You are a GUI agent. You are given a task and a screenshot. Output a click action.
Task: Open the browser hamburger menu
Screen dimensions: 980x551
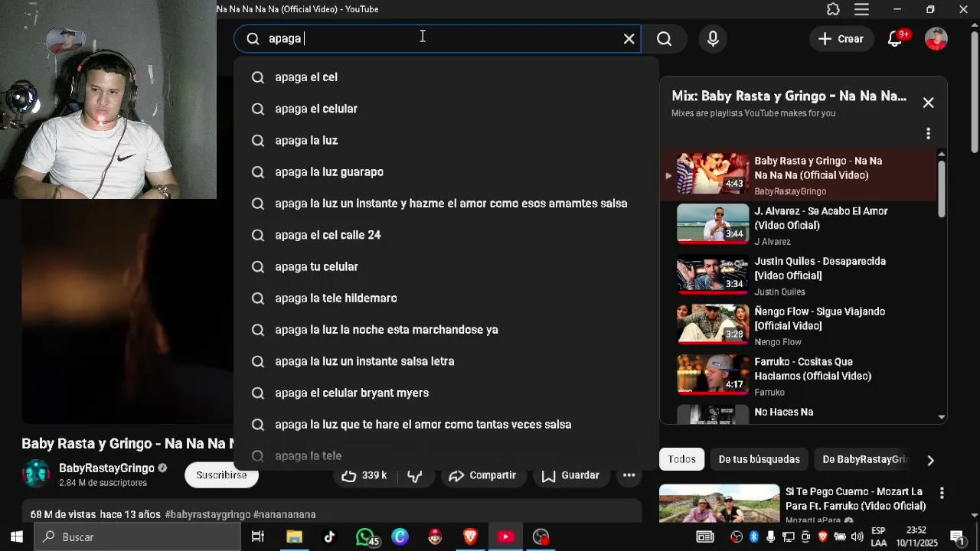click(x=861, y=9)
